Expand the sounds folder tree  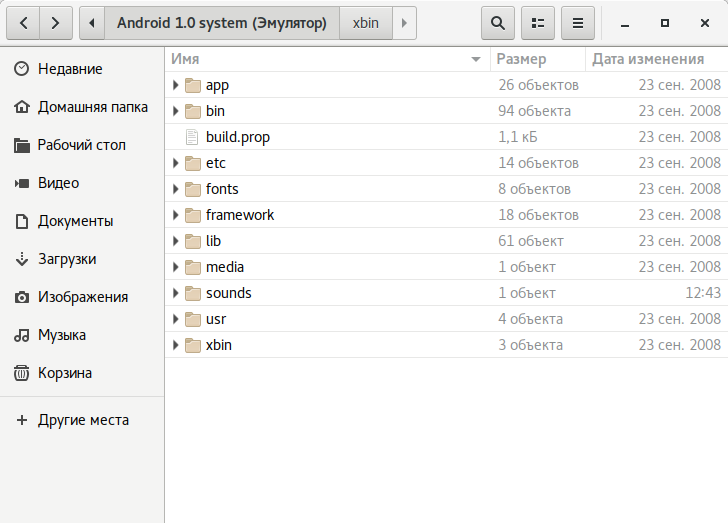(x=176, y=293)
